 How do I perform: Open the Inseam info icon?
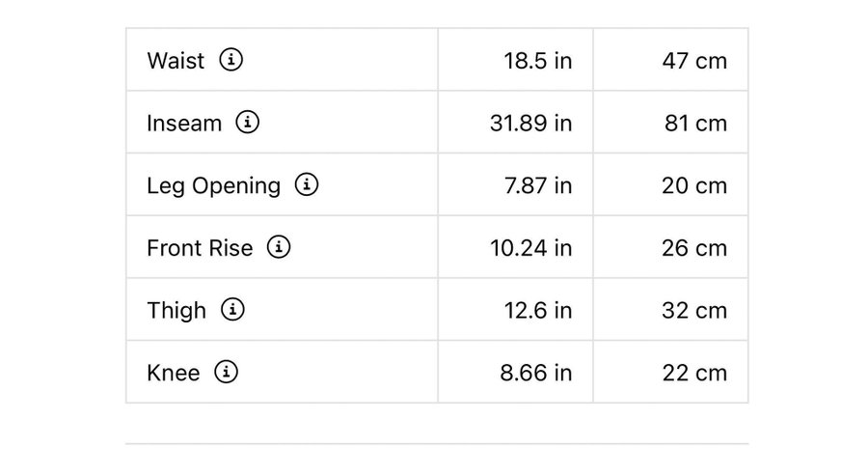pos(248,124)
